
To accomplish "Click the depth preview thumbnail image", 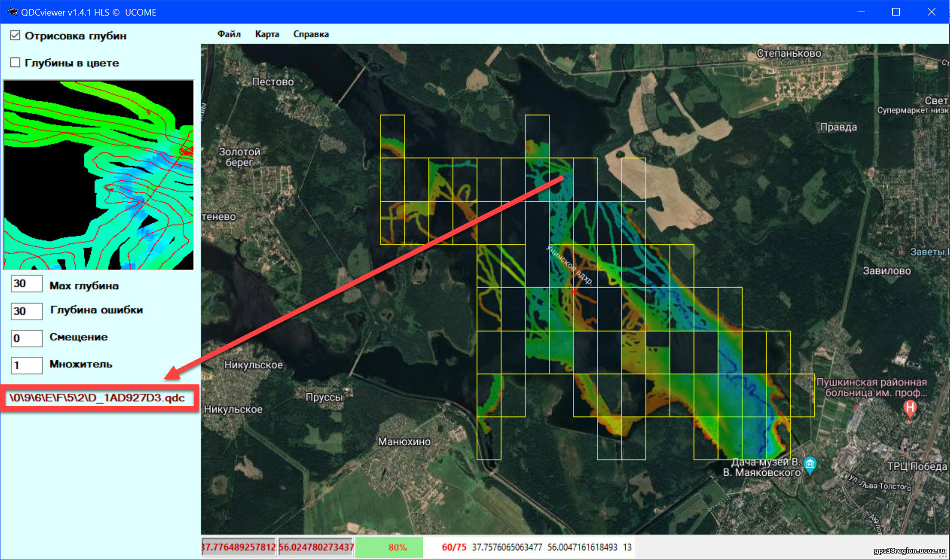I will [98, 175].
